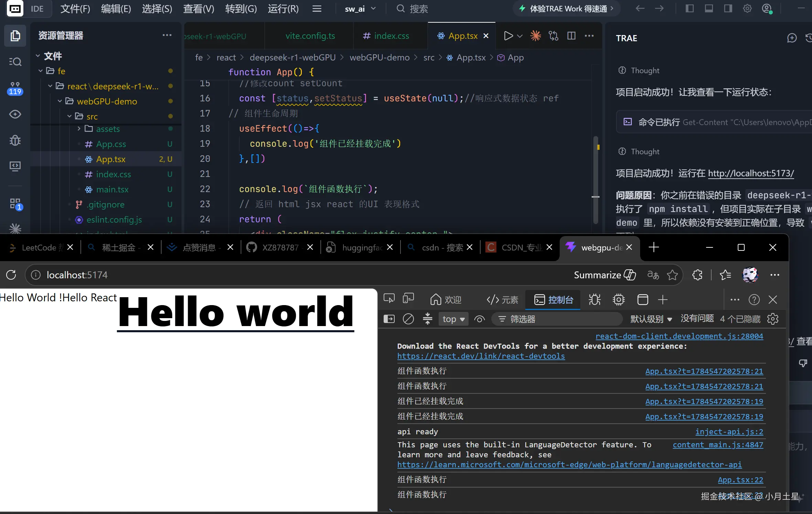Open the account profile icon in title bar
This screenshot has width=812, height=514.
coord(767,9)
